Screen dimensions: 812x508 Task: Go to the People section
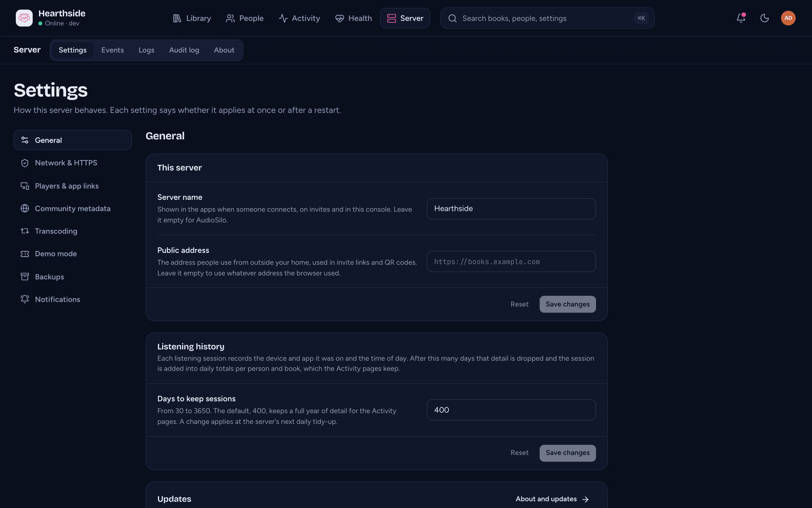tap(245, 18)
